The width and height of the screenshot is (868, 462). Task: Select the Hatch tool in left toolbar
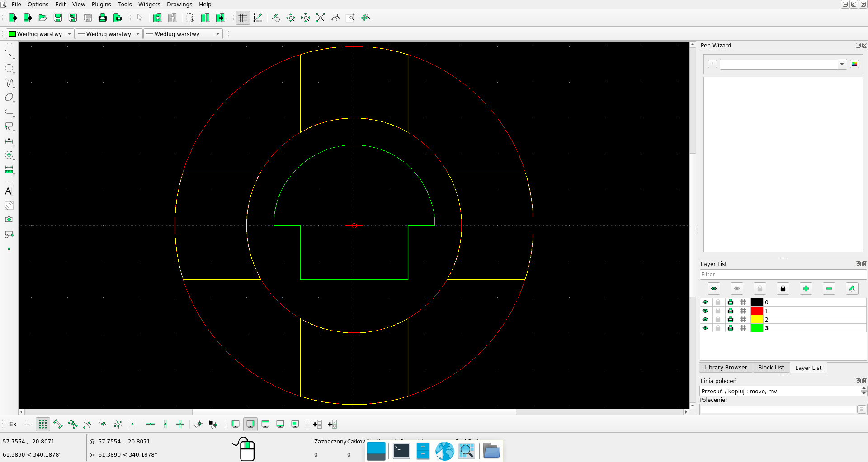(9, 205)
